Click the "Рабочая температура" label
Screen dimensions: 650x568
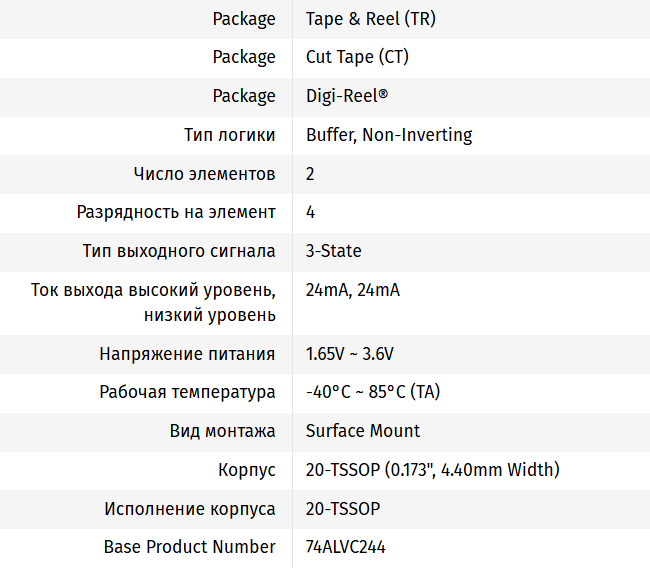(x=187, y=392)
